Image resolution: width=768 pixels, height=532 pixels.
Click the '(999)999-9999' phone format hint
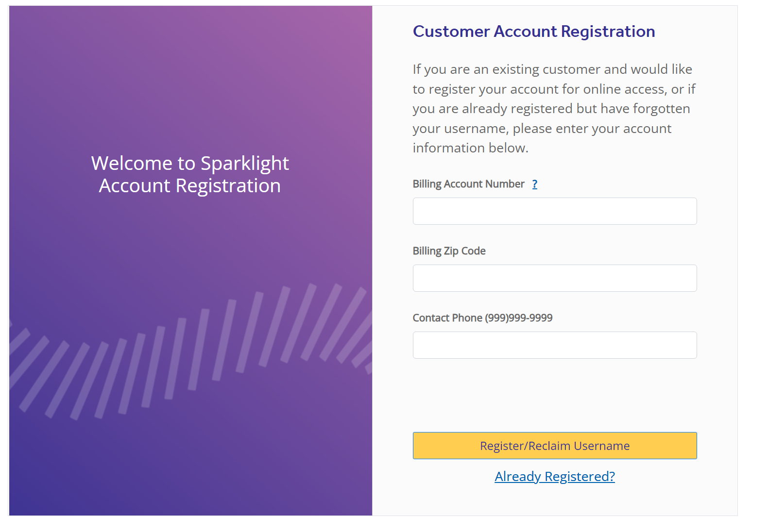point(518,318)
